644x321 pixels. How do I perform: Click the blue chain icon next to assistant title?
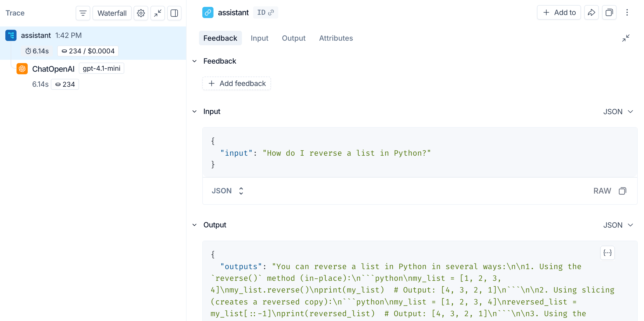pos(208,12)
